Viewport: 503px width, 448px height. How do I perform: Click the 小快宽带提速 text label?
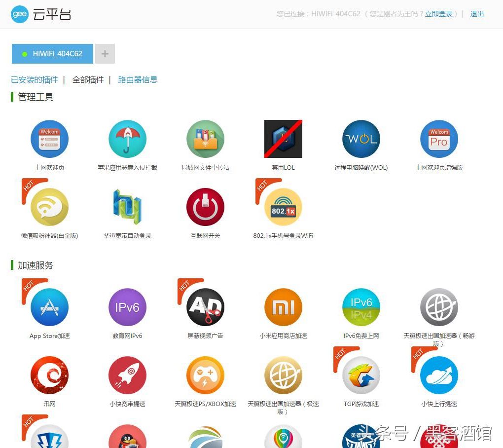127,404
